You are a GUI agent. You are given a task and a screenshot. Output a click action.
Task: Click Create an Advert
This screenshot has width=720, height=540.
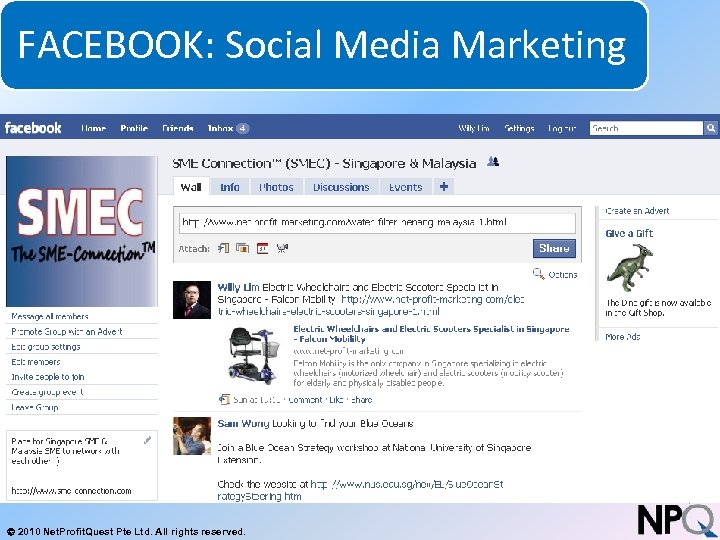(637, 211)
